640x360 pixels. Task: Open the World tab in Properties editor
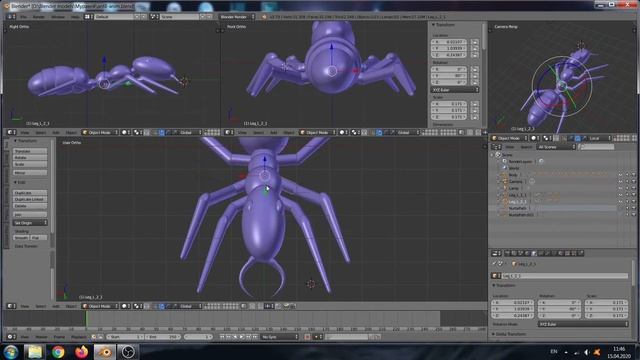pyautogui.click(x=527, y=253)
